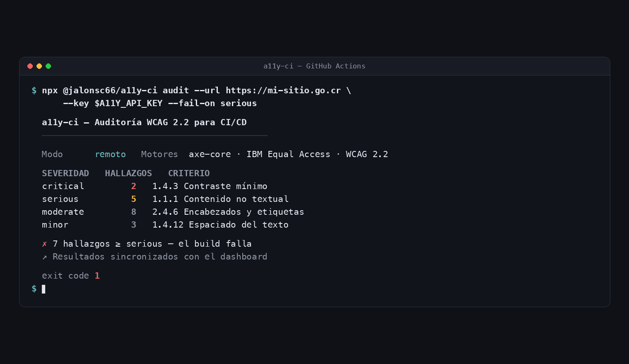Click the 'remoto' mode value

click(110, 154)
